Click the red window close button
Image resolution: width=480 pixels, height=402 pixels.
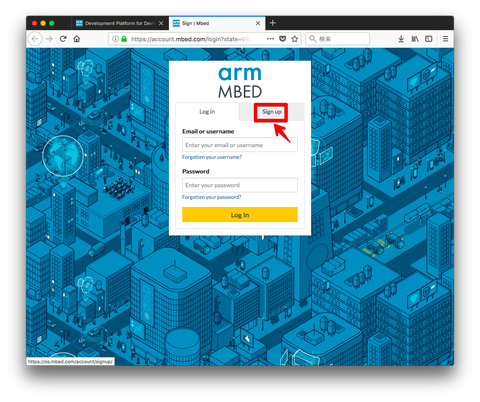tap(34, 23)
